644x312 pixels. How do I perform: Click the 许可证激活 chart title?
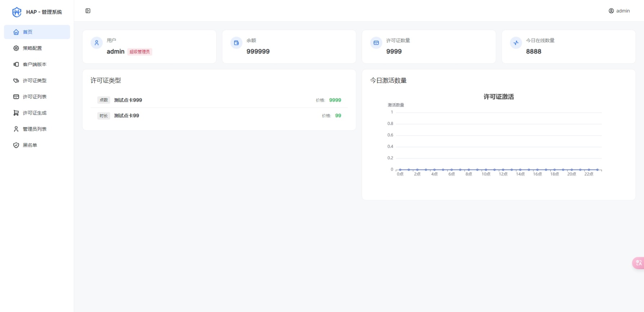coord(498,97)
